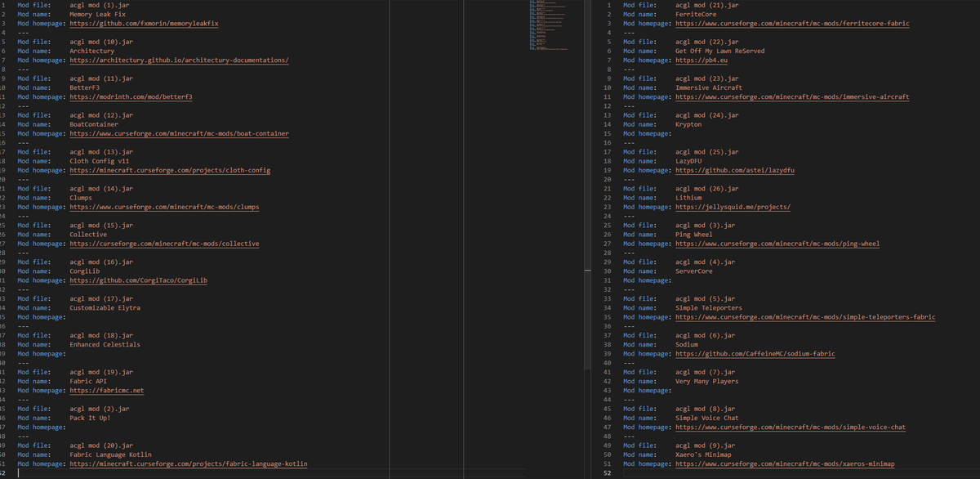
Task: Open the memoryleakfix GitHub homepage link
Action: point(145,24)
